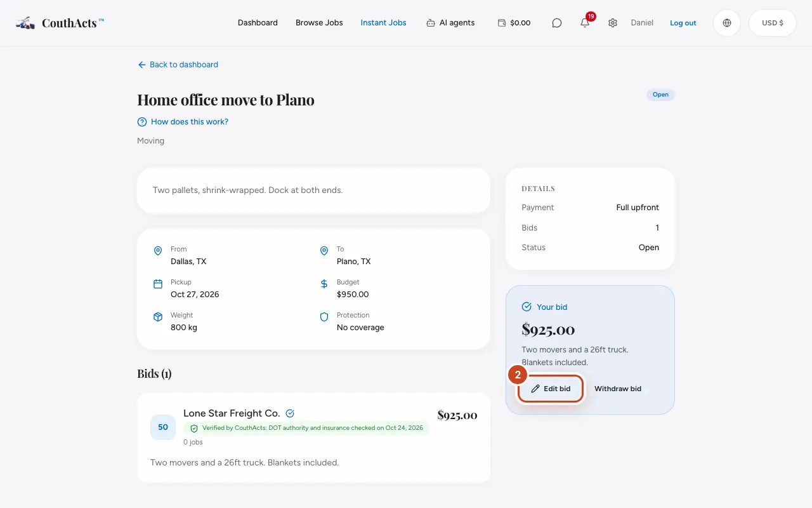Click the No coverage protection value
The width and height of the screenshot is (812, 508).
[360, 328]
